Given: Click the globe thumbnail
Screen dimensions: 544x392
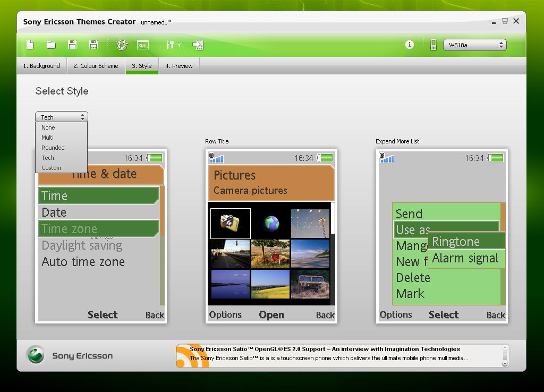Looking at the screenshot, I should 270,224.
